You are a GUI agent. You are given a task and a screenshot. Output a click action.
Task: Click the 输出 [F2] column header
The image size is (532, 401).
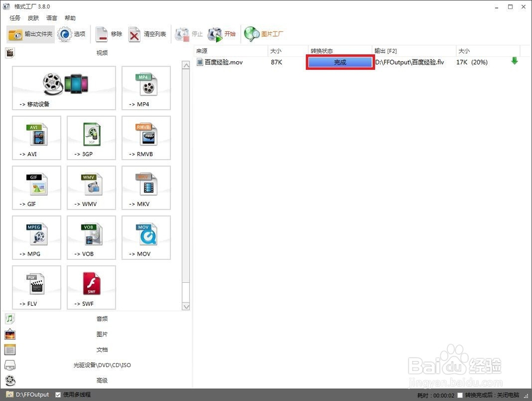pos(414,51)
